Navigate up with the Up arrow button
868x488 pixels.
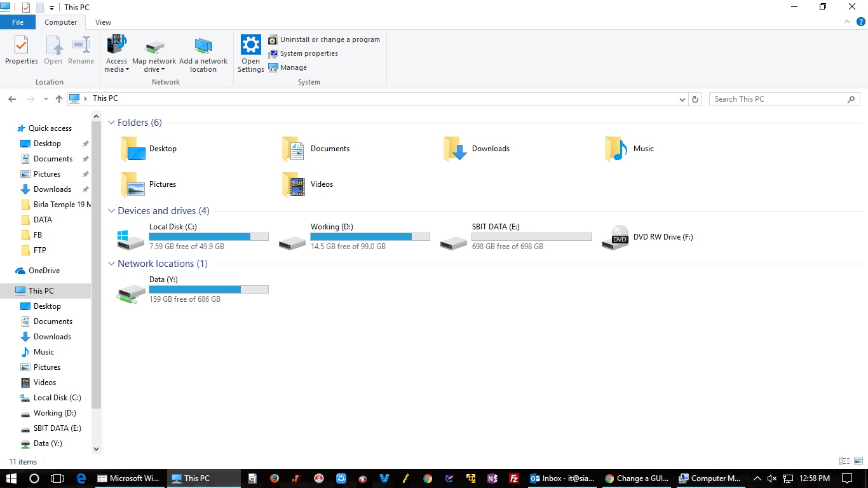coord(58,98)
